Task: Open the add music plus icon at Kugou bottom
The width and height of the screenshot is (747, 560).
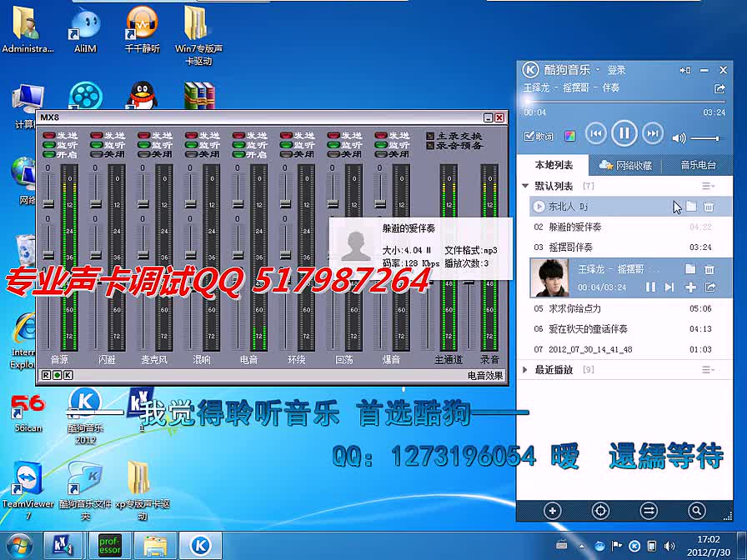Action: point(552,510)
